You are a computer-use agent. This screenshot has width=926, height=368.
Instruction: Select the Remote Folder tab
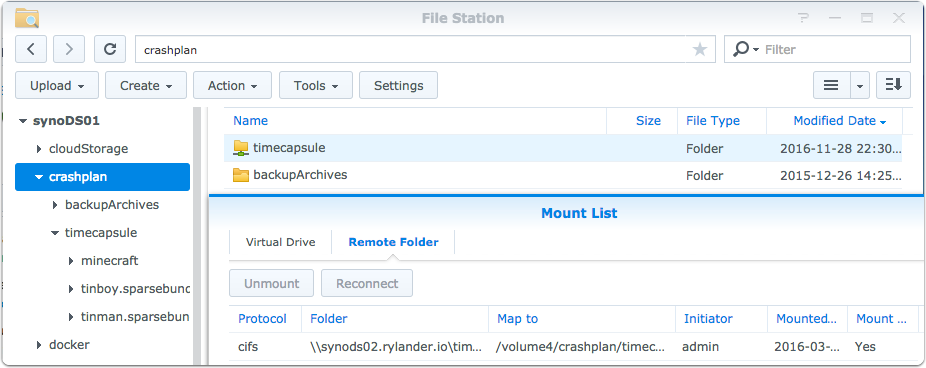point(393,242)
